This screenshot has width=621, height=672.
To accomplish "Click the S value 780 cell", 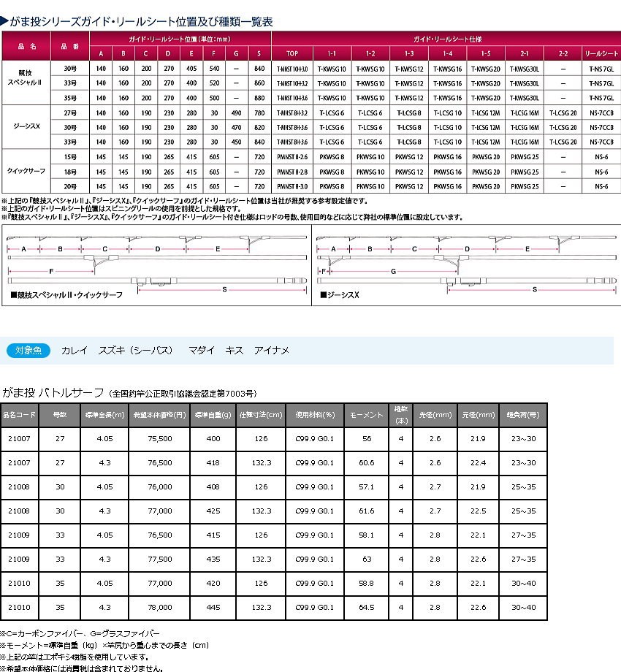I will point(259,112).
